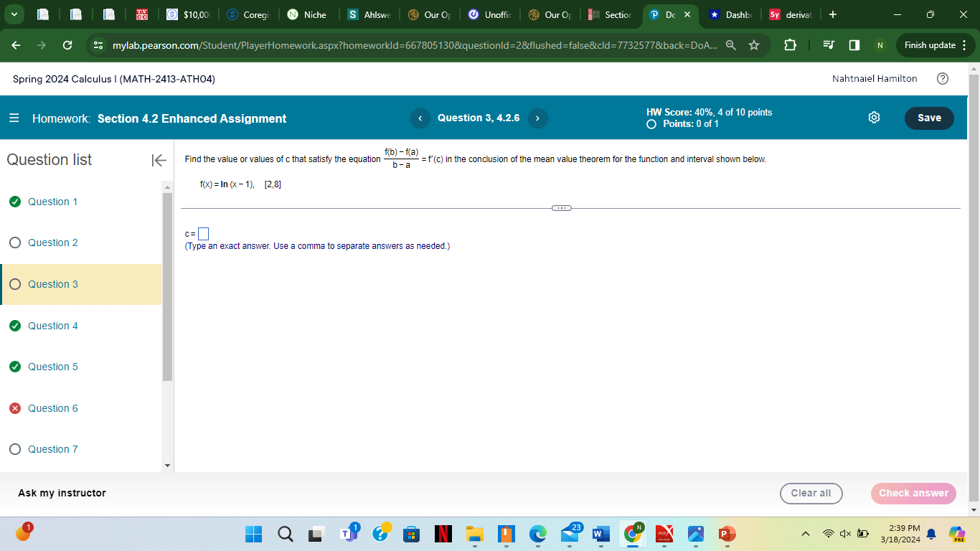The image size is (980, 551).
Task: Collapse the Question list panel
Action: tap(159, 160)
